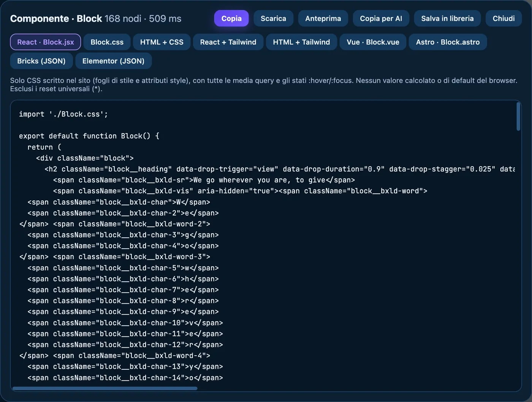Click the block__bxld-word-2 code line
This screenshot has width=532, height=402.
pyautogui.click(x=115, y=224)
